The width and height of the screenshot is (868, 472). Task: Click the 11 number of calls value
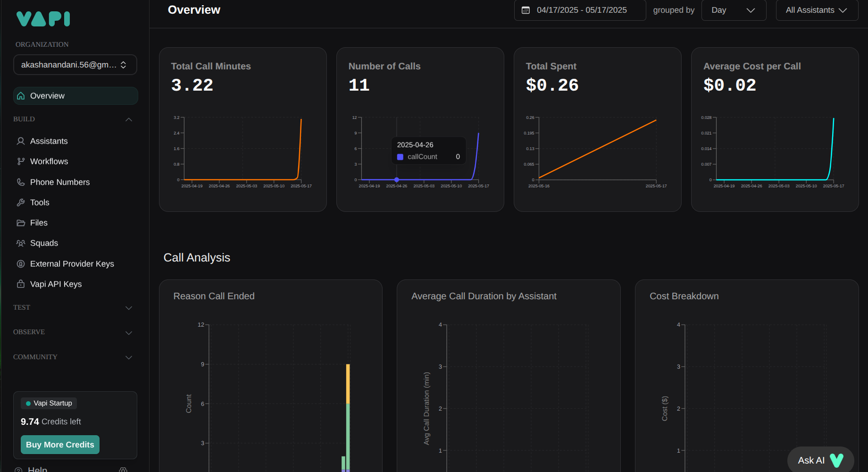359,85
